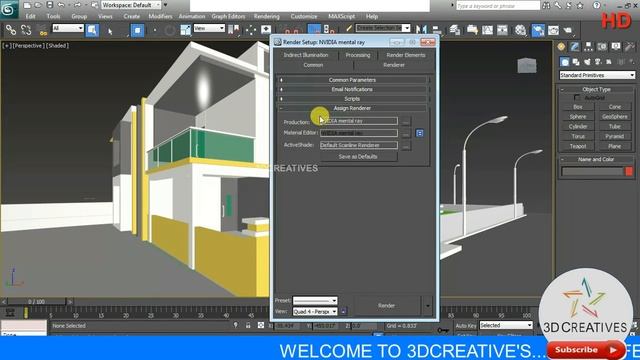Open the Material Editor icon
640x360 pixels.
pyautogui.click(x=520, y=30)
